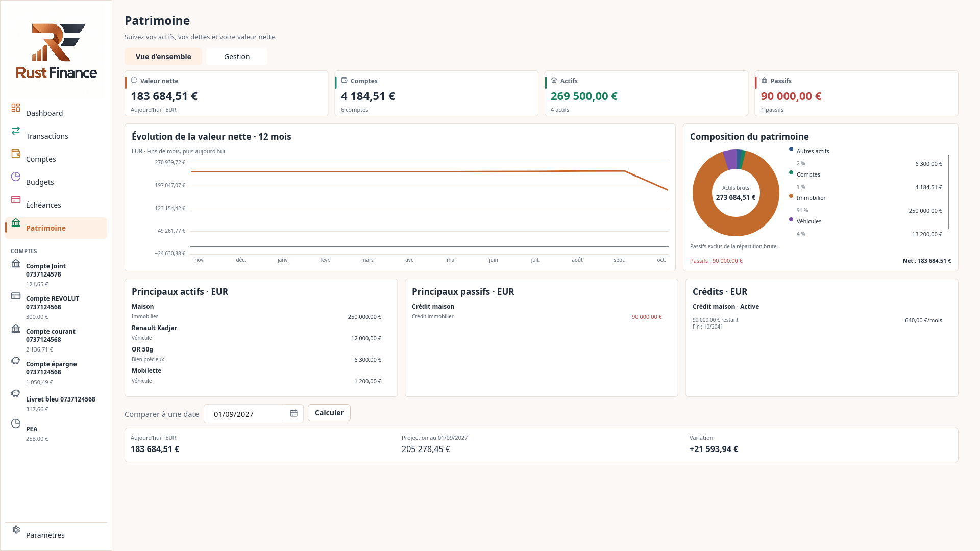
Task: Open Budgets in the sidebar menu
Action: tap(56, 182)
